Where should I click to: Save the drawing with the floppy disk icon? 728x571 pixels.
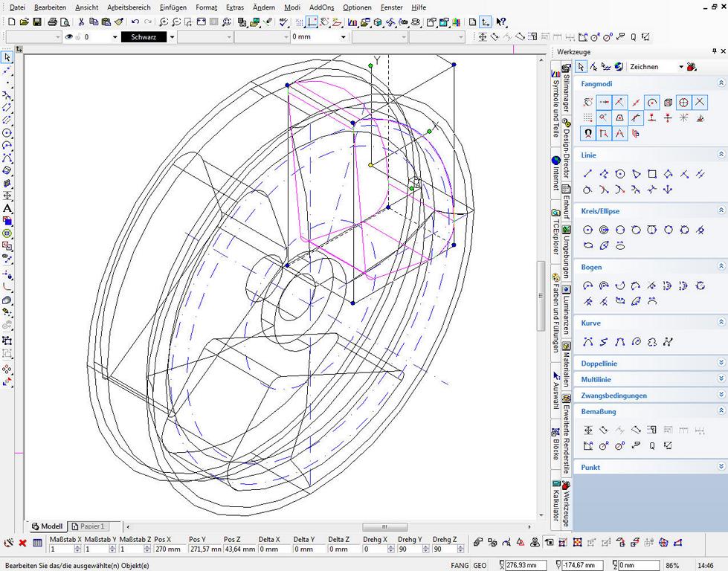pyautogui.click(x=36, y=22)
